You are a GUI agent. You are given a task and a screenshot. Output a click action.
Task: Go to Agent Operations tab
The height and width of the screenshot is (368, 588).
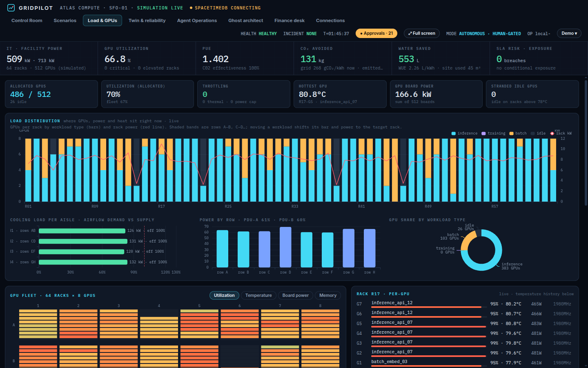pyautogui.click(x=197, y=20)
